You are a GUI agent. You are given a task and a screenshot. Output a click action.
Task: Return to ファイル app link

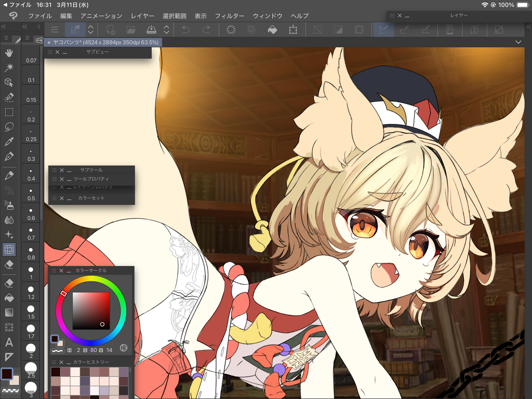[x=17, y=5]
